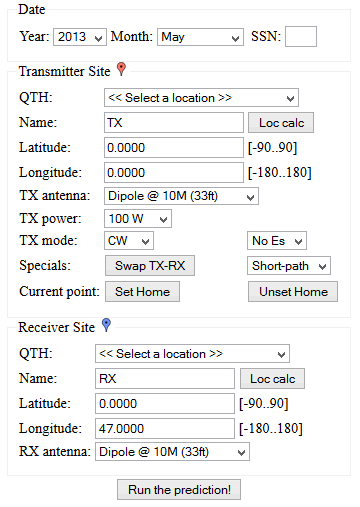Viewport: 360px width, 507px height.
Task: Open the Month dropdown showing May
Action: (200, 37)
